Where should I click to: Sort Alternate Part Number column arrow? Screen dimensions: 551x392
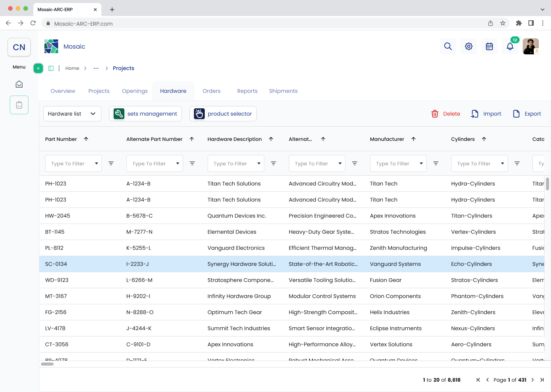point(192,139)
